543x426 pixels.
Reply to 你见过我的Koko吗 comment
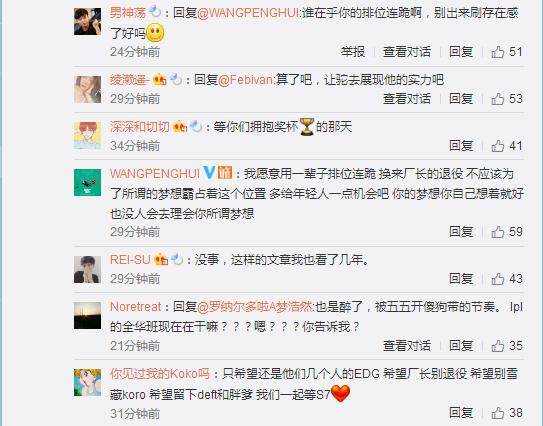click(461, 412)
